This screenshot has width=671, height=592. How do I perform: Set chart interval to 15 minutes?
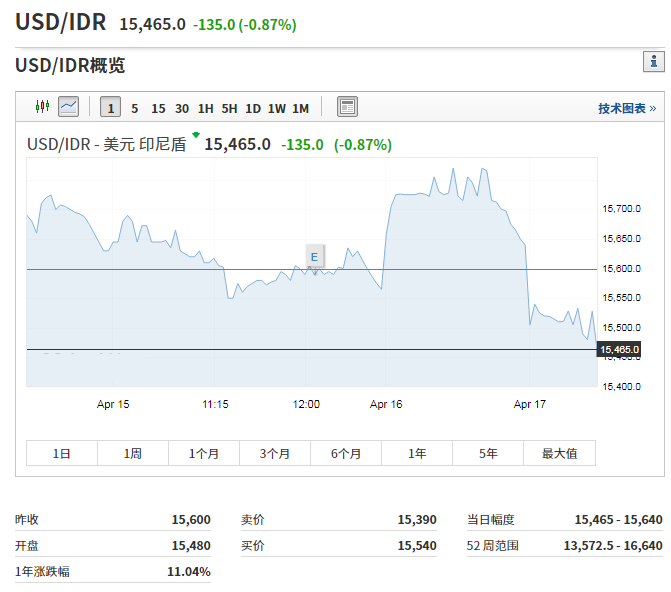coord(158,108)
